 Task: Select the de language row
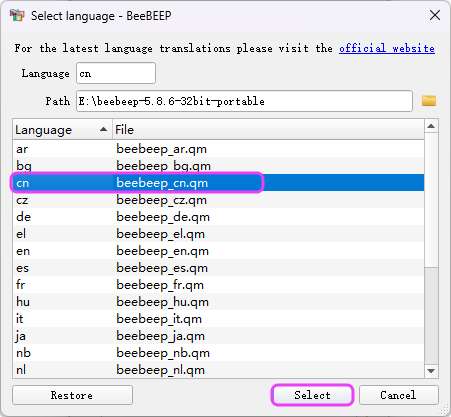pyautogui.click(x=219, y=217)
